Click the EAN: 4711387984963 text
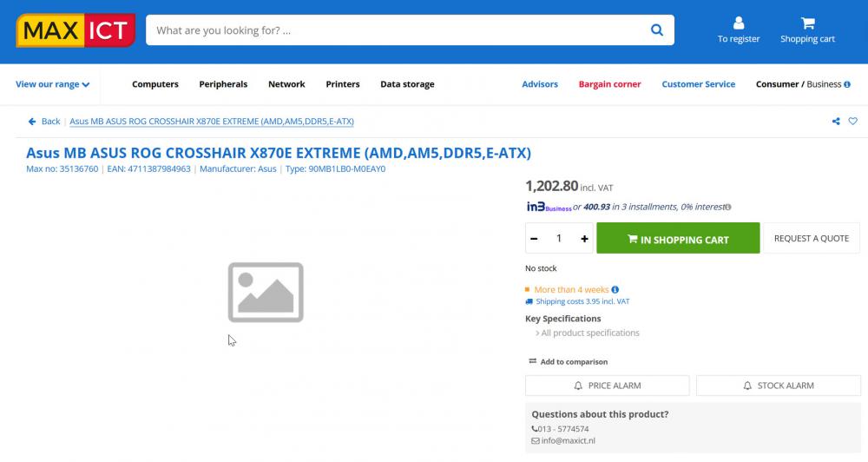 pos(149,169)
